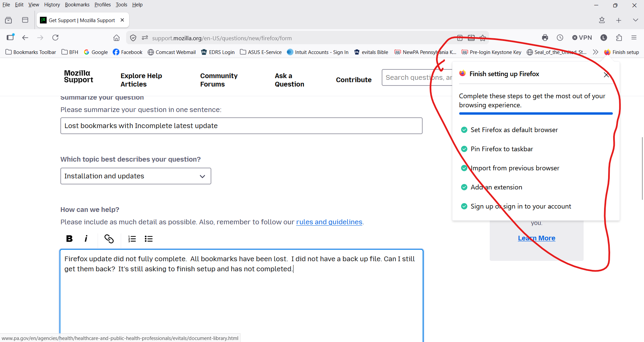Click the Italic formatting icon
The height and width of the screenshot is (342, 644).
pos(86,239)
